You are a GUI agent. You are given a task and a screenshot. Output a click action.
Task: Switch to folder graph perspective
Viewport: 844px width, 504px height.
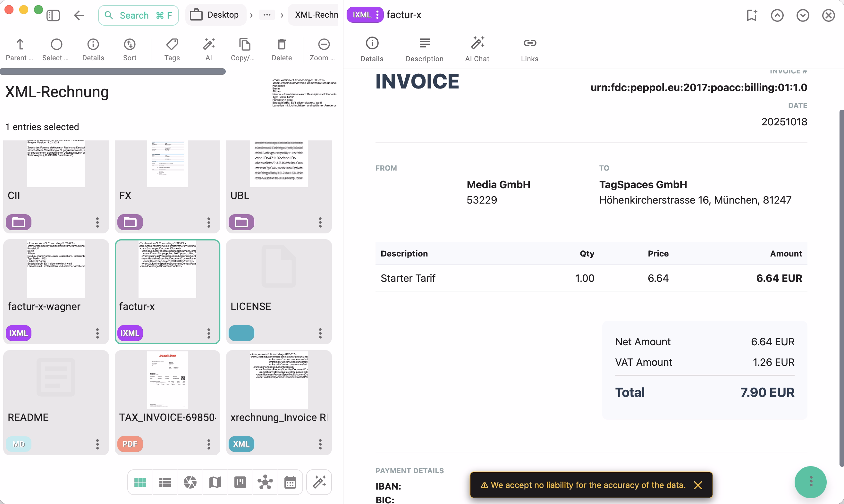(x=265, y=482)
